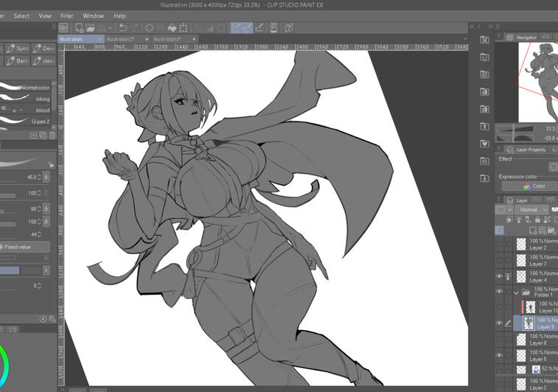Image resolution: width=558 pixels, height=392 pixels.
Task: Select the G-pen 2 brush
Action: [25, 122]
